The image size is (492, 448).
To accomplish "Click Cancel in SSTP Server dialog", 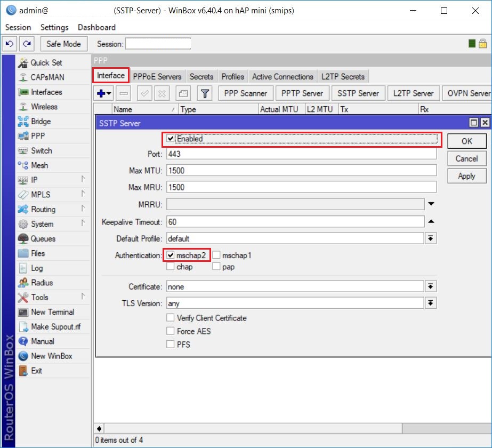I will point(466,158).
